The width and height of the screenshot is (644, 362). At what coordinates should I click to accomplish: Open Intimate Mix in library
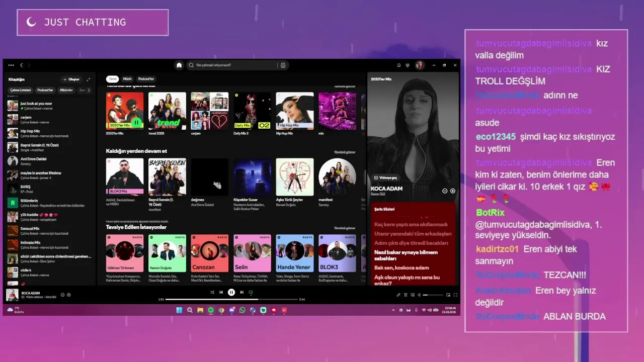50,245
